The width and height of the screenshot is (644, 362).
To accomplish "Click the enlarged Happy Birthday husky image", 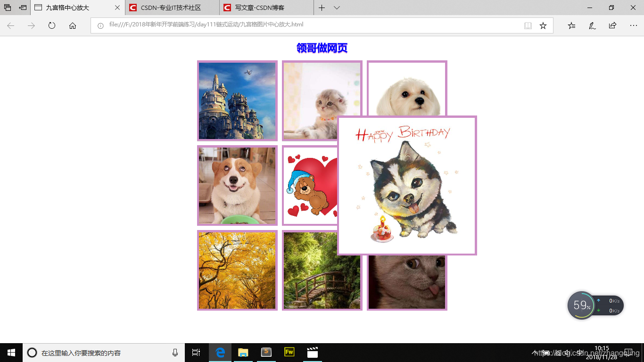I will (407, 185).
